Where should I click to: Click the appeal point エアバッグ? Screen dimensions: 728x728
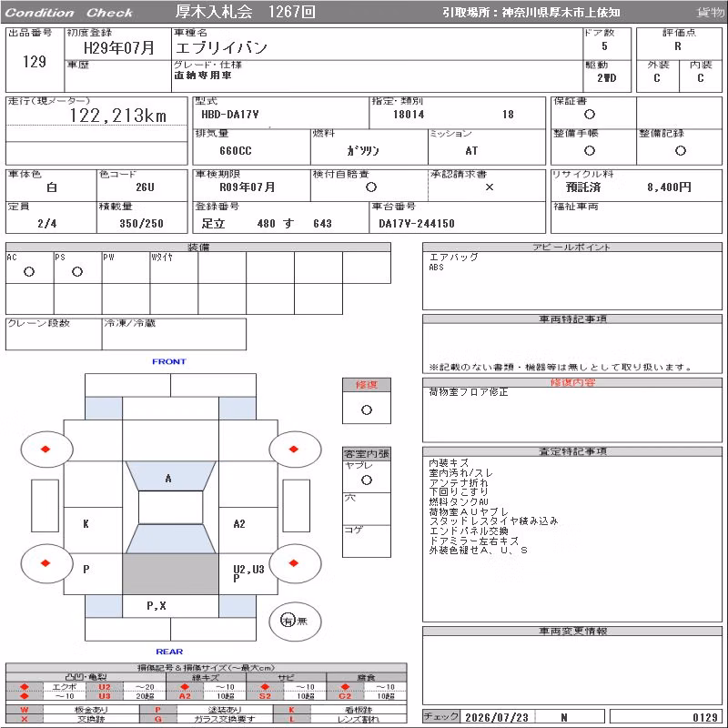click(x=453, y=257)
